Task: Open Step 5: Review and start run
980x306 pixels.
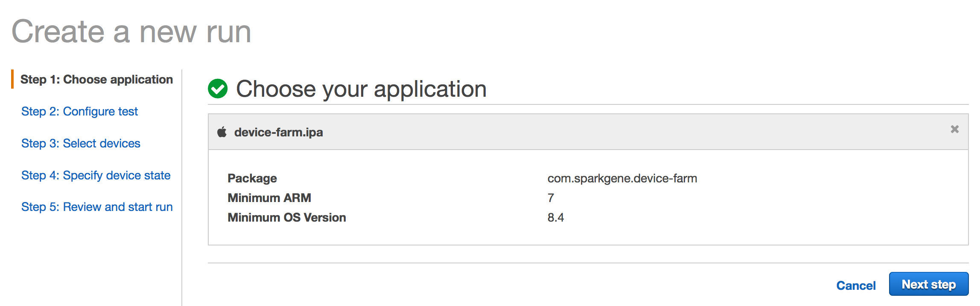Action: click(97, 207)
